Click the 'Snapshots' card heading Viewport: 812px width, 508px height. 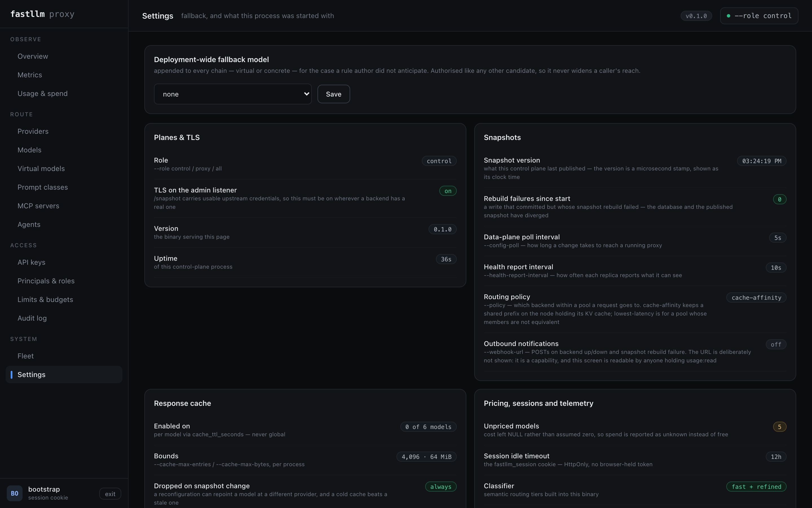[502, 137]
